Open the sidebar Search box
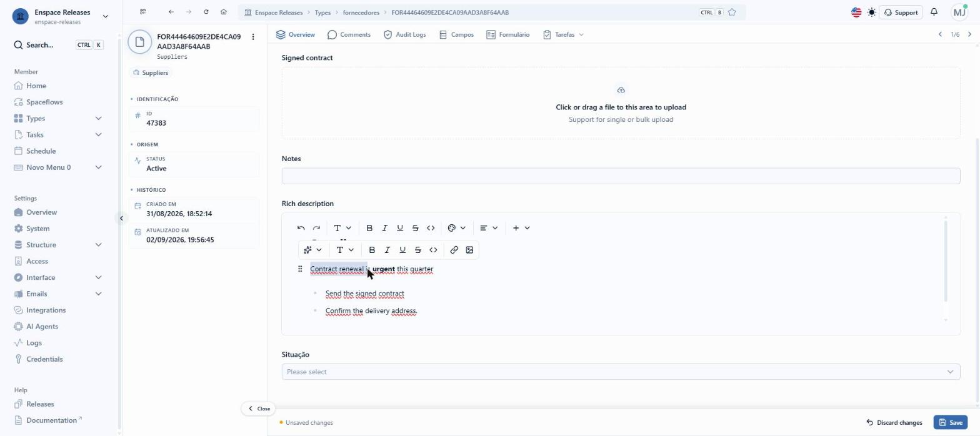Viewport: 980px width, 436px height. [x=59, y=45]
